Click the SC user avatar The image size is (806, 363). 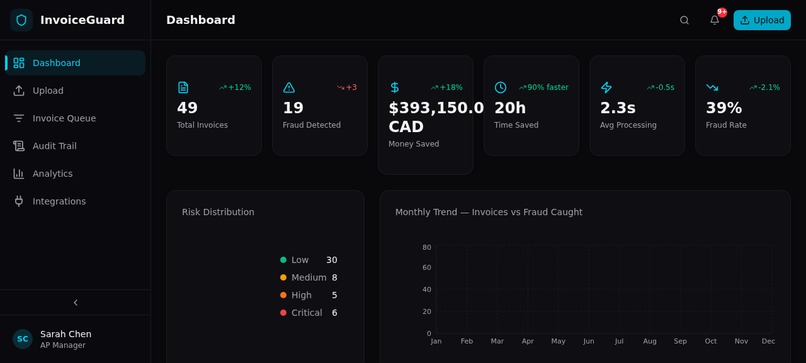(x=23, y=339)
